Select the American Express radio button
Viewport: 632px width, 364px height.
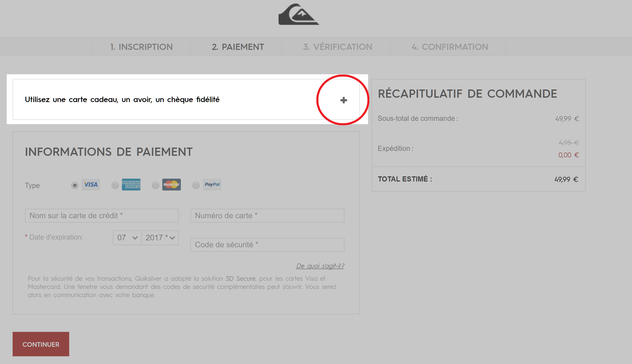tap(115, 185)
